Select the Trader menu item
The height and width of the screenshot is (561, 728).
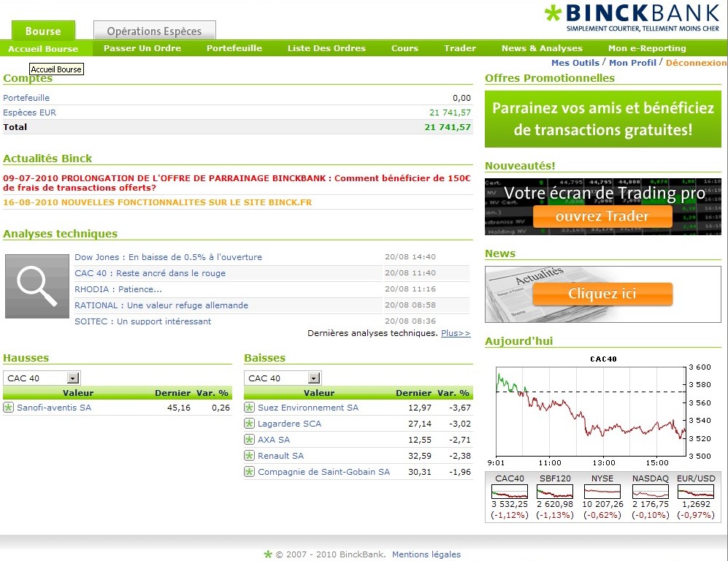point(459,48)
